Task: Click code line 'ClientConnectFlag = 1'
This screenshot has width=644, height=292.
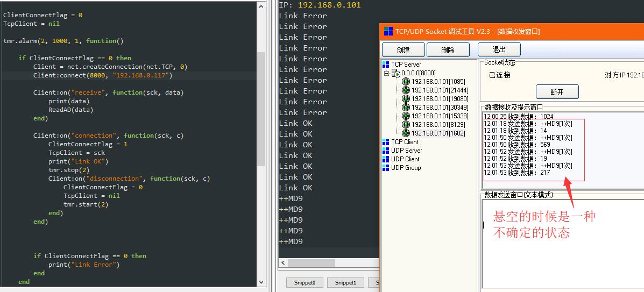Action: tap(88, 144)
